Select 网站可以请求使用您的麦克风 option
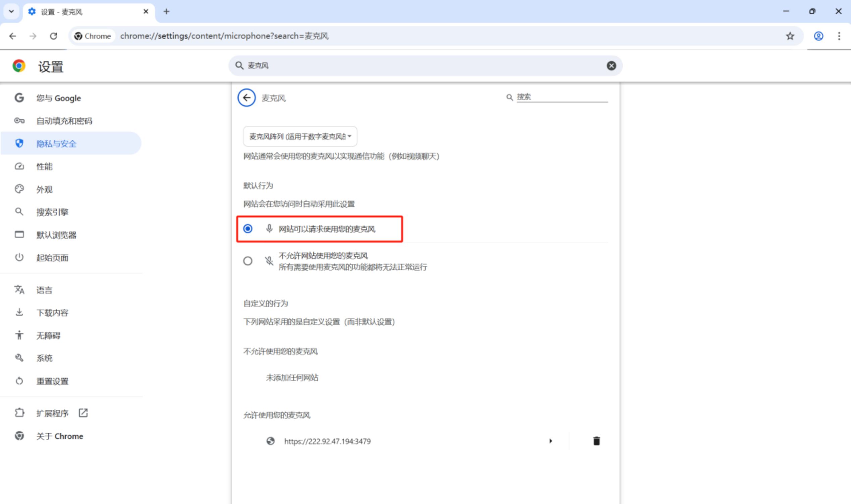The height and width of the screenshot is (504, 851). click(x=248, y=229)
